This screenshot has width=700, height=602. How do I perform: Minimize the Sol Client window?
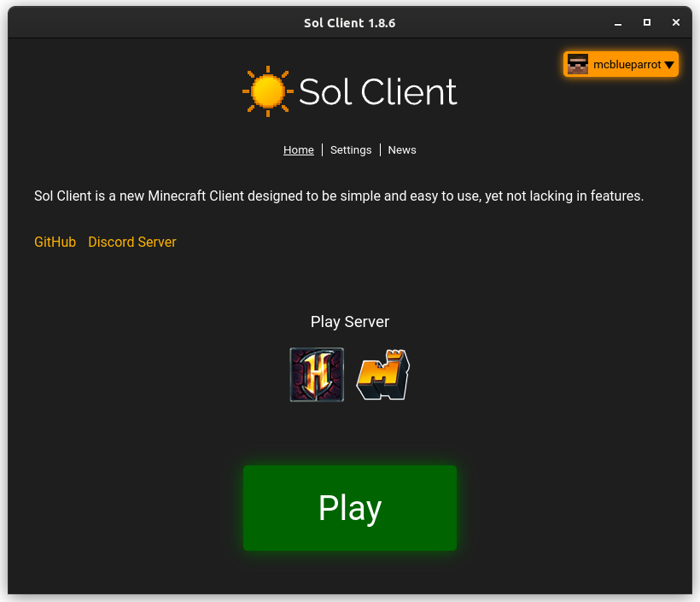618,23
